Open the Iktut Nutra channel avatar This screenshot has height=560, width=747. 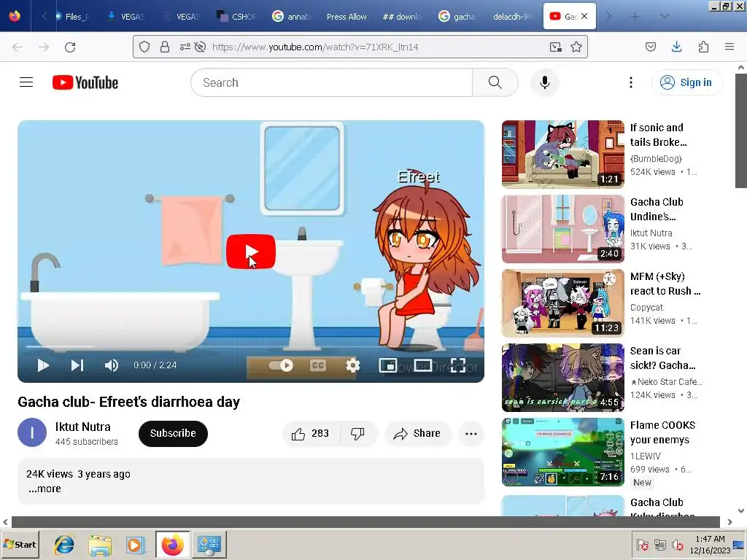32,432
